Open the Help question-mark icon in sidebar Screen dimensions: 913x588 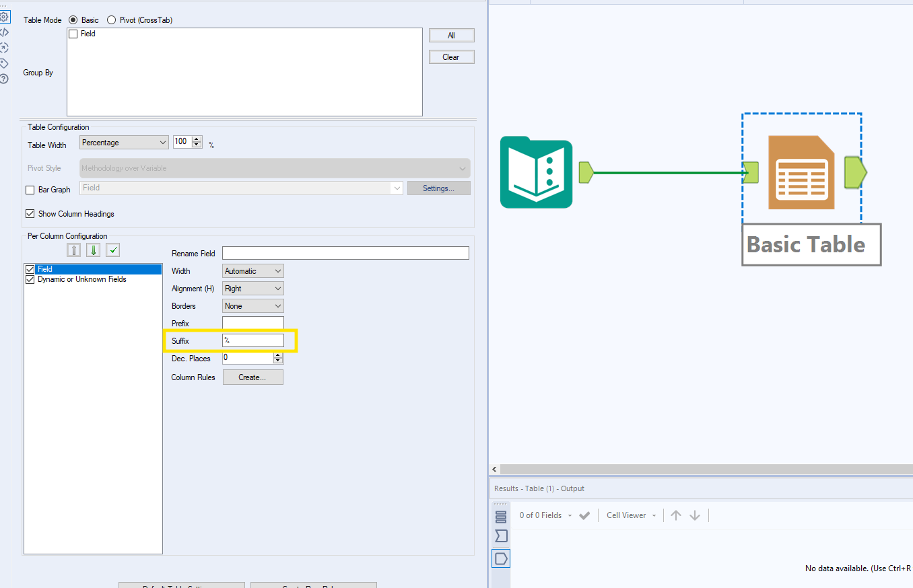5,79
